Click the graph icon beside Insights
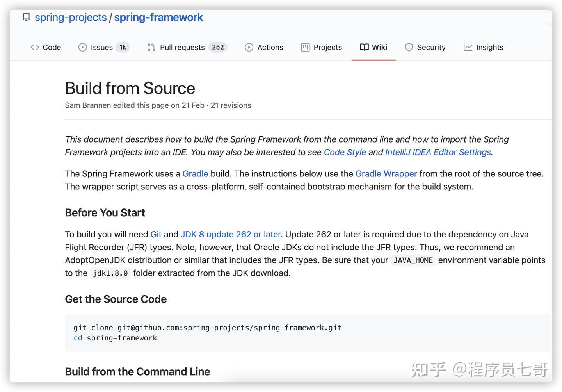This screenshot has width=562, height=392. [468, 47]
